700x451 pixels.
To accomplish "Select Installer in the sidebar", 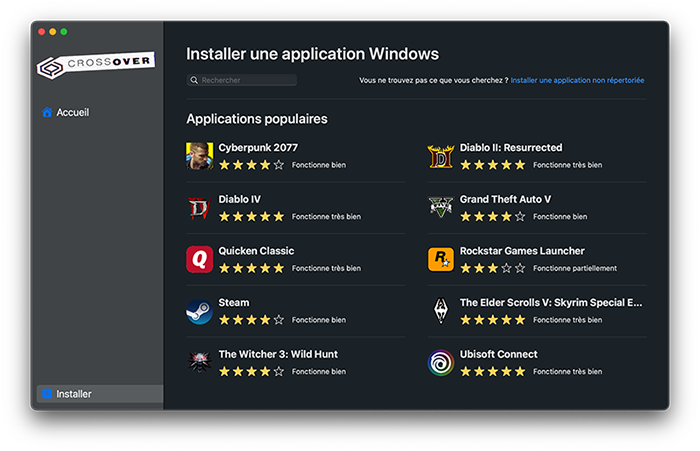I will pos(100,394).
